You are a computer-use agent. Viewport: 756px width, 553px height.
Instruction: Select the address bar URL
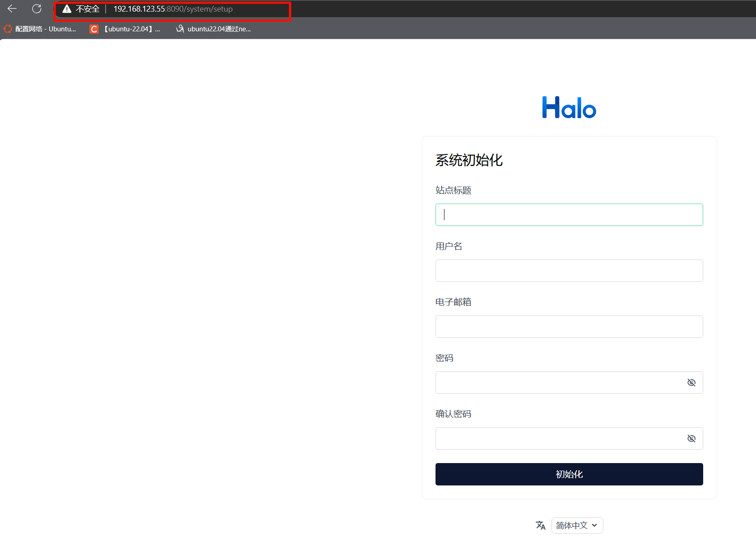coord(173,9)
